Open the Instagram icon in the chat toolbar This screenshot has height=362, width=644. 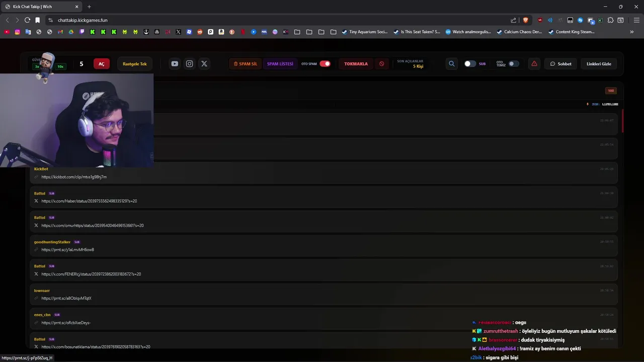tap(189, 64)
